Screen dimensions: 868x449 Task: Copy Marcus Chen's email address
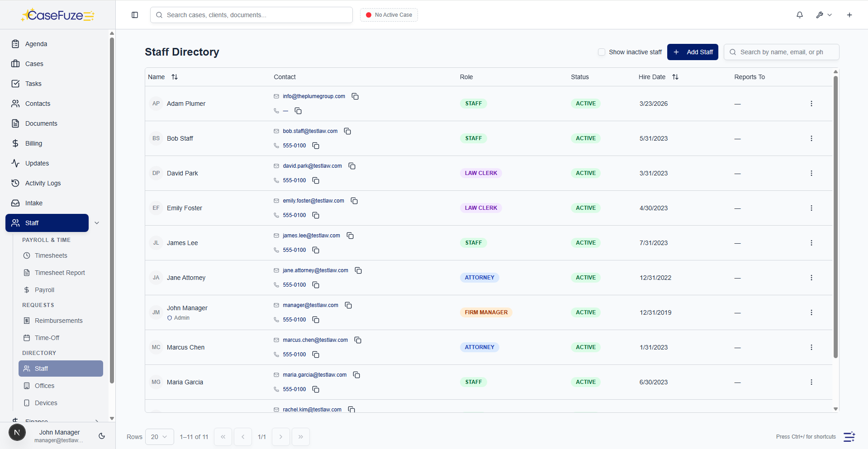tap(358, 340)
